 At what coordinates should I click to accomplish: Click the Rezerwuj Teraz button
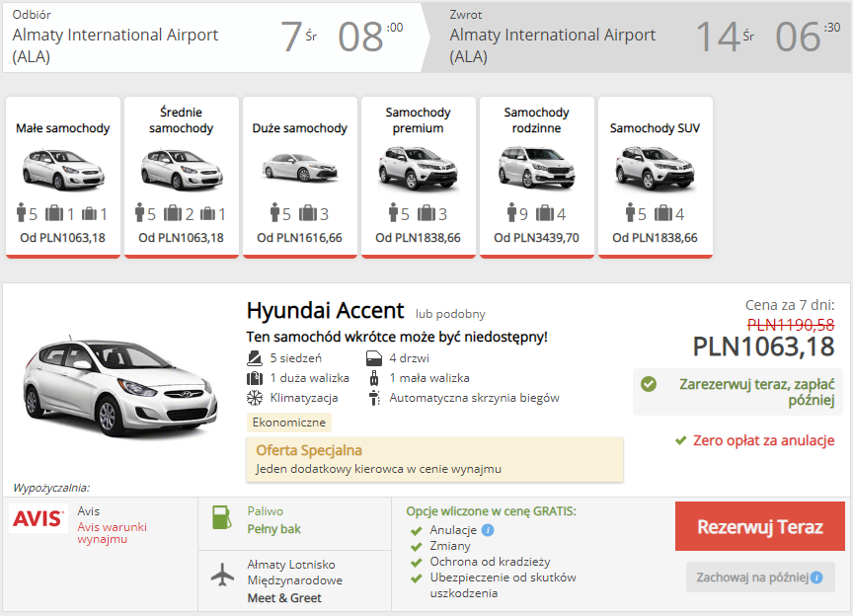tap(760, 526)
